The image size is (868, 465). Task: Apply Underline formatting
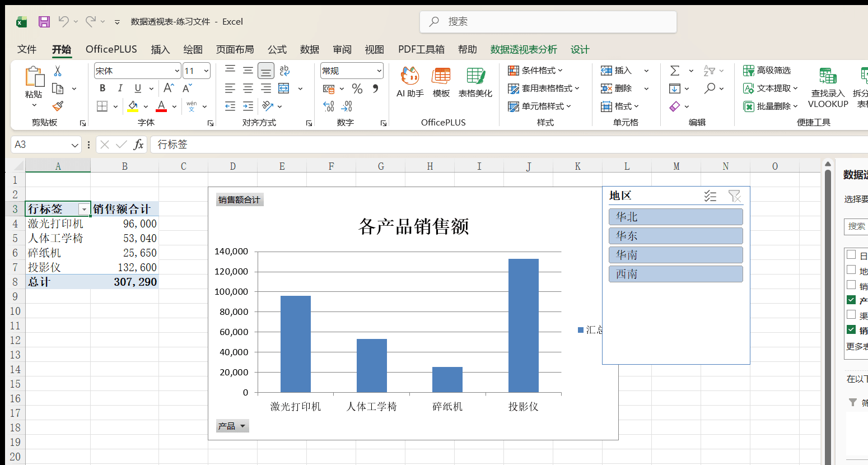[138, 89]
